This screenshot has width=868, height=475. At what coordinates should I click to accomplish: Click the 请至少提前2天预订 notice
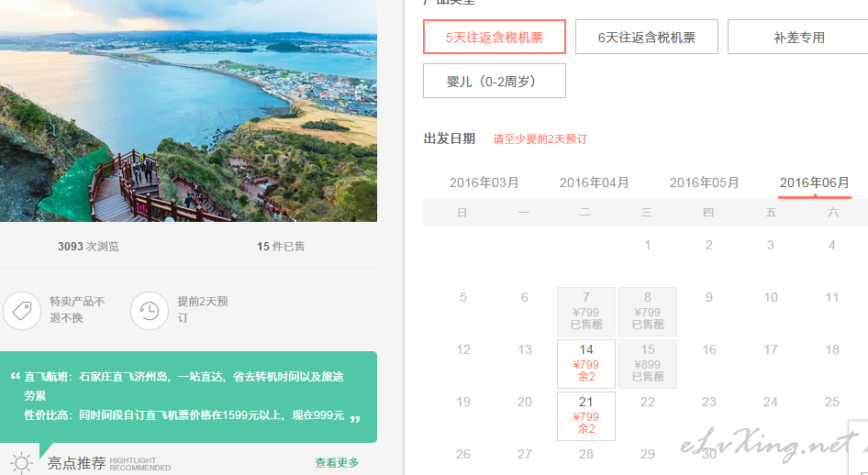540,138
